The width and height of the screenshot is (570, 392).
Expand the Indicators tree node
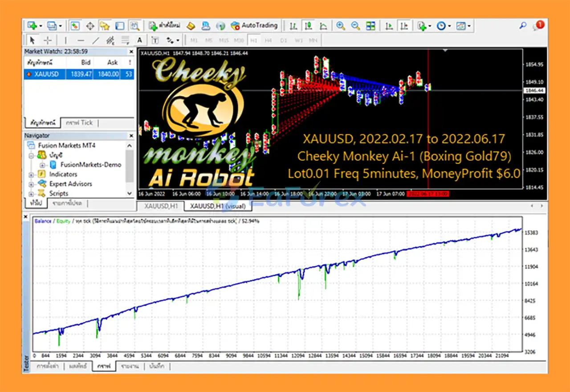coord(32,174)
